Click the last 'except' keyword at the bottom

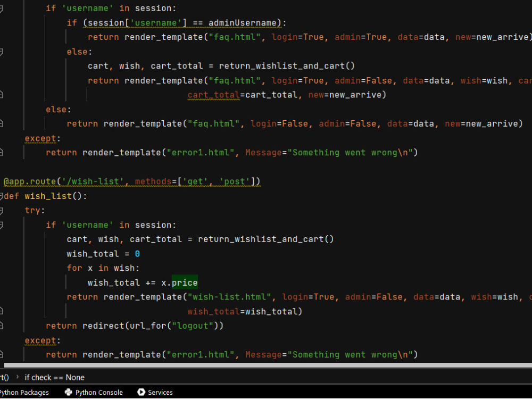pos(40,340)
